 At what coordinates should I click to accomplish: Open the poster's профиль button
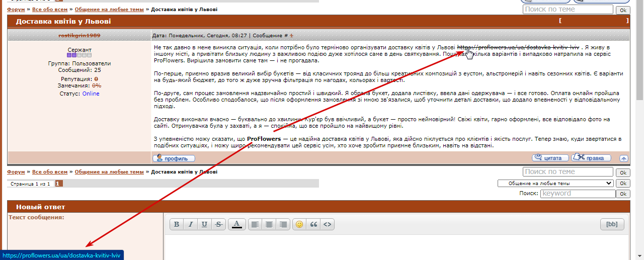(x=174, y=158)
